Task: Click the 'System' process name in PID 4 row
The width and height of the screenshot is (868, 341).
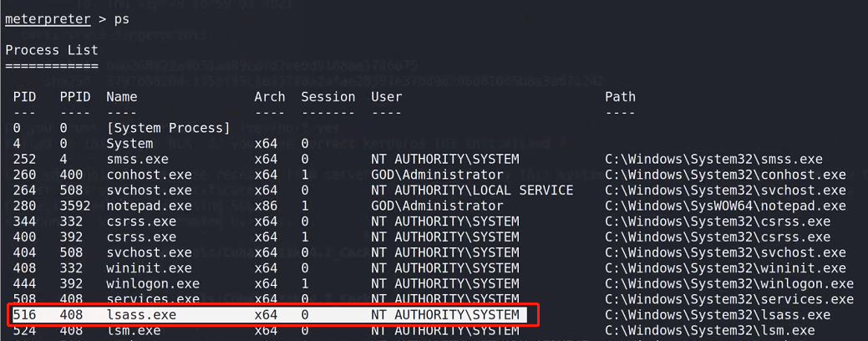Action: tap(129, 144)
